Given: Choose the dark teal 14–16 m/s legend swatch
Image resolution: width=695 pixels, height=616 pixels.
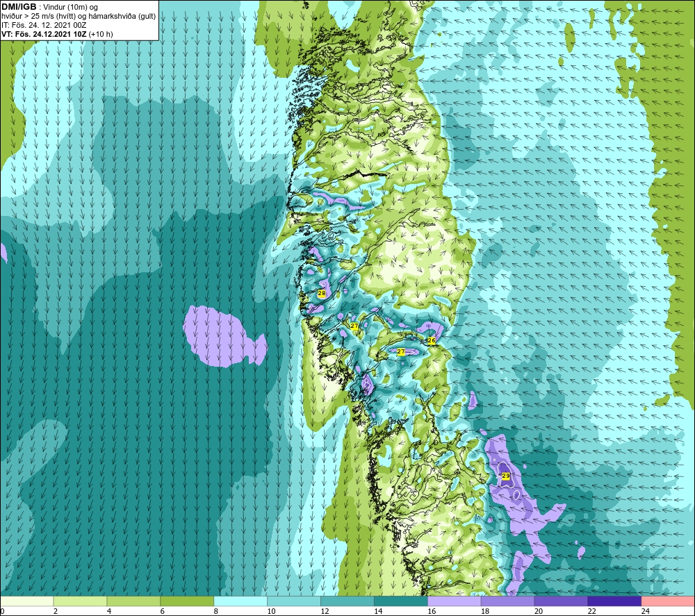Looking at the screenshot, I should pos(401,601).
